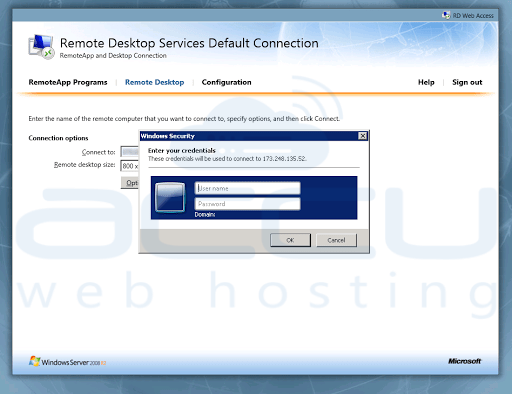Click the Microsoft logo in footer
The image size is (512, 394).
[x=464, y=361]
